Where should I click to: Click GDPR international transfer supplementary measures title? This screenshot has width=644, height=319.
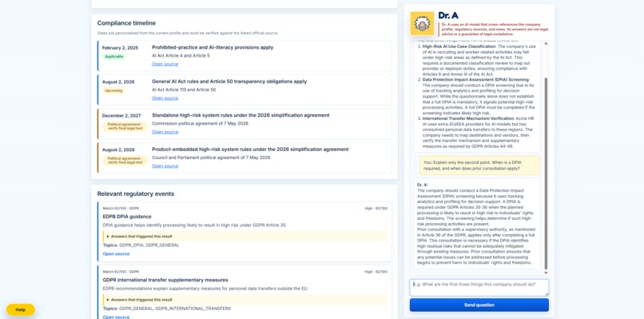tap(165, 280)
